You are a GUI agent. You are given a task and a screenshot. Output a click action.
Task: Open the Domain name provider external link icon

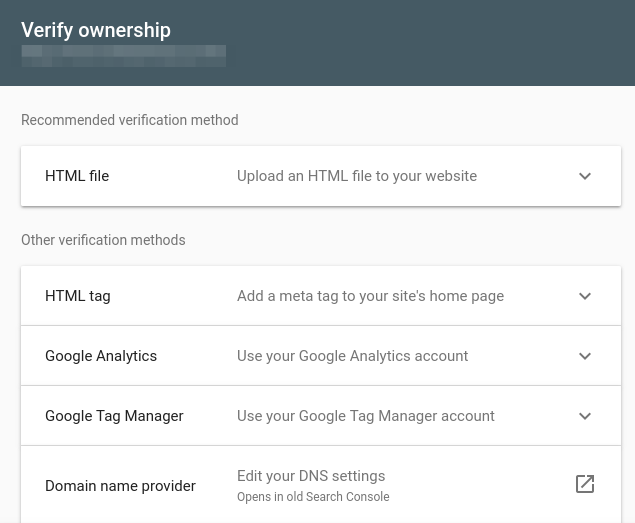coord(585,484)
